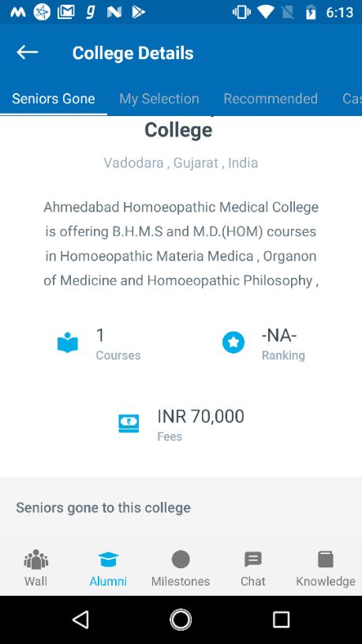The image size is (362, 644).
Task: Open the Wall people icon
Action: click(x=35, y=559)
